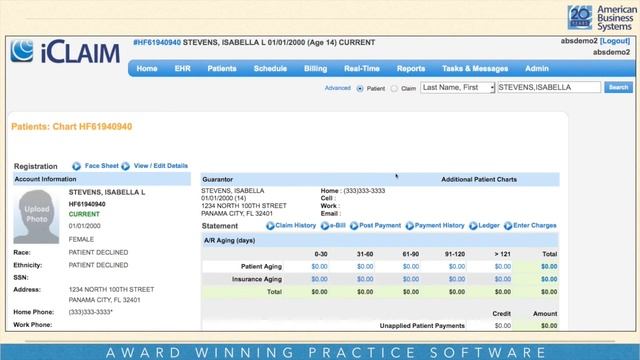Click Insurance Aging 61-90 amount
Screen dimensions: 640x360
click(411, 279)
